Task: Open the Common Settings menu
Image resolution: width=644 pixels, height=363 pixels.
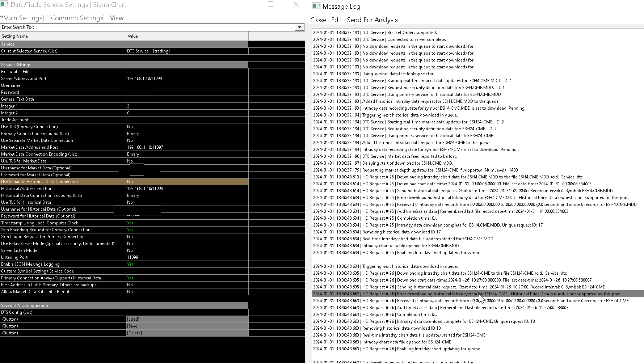Action: (x=77, y=18)
